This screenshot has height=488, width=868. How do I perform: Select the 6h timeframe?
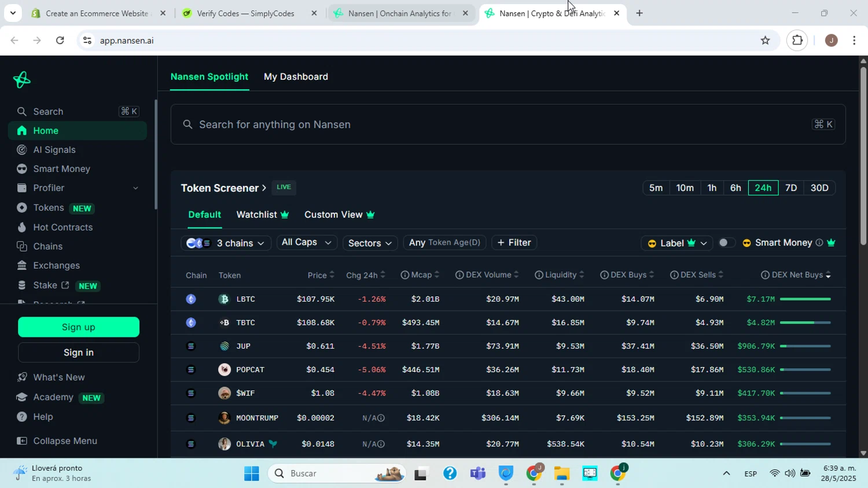735,188
